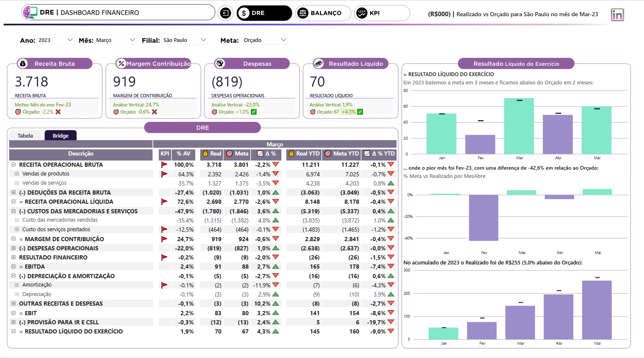Open the Mês dropdown showing Março

pos(116,40)
